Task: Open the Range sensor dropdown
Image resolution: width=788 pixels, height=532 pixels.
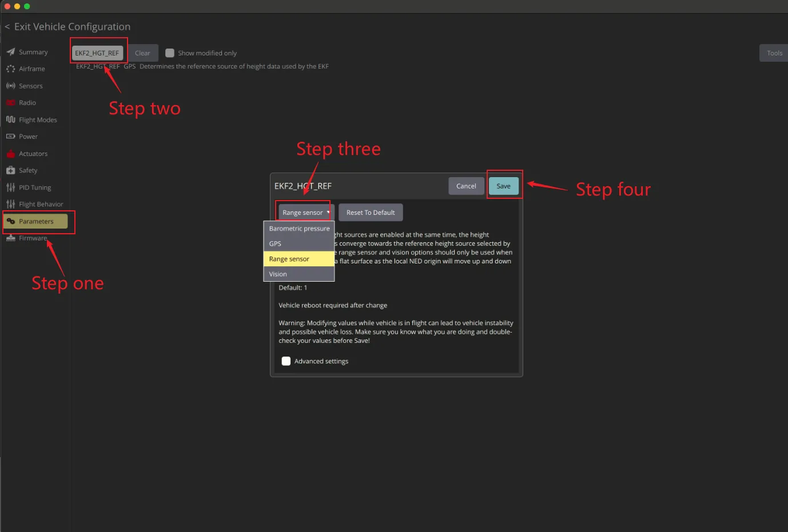Action: click(x=305, y=213)
